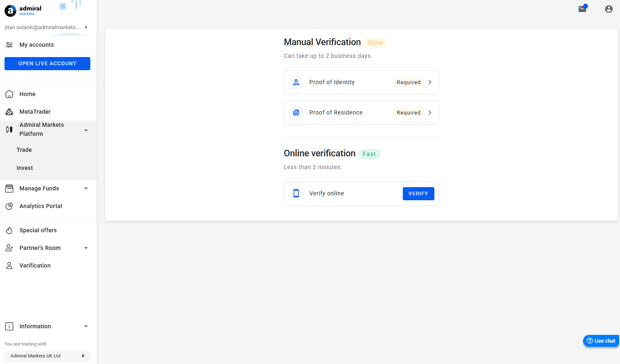Open the Admiral Markets UK Ltd selector

[47, 356]
